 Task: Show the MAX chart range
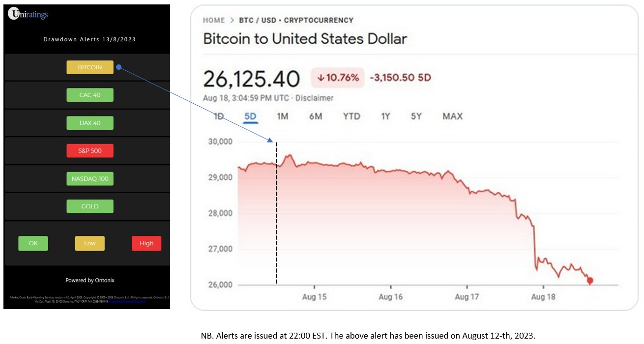tap(452, 116)
